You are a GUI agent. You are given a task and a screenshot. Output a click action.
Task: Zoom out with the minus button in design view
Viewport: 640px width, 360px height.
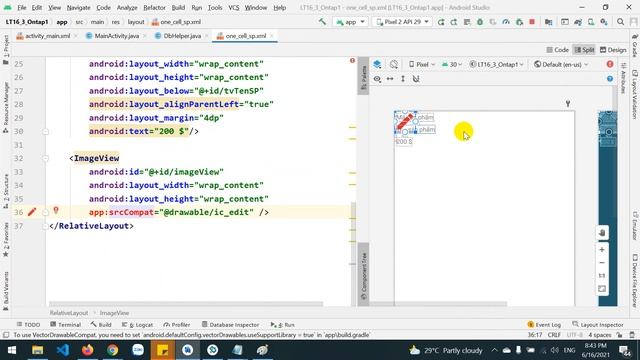pos(602,263)
